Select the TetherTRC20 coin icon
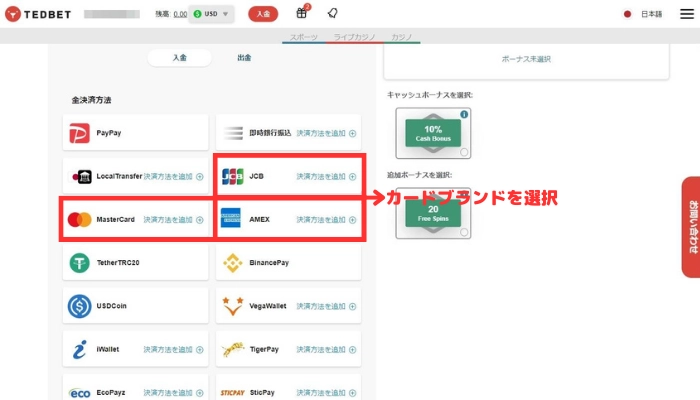This screenshot has width=700, height=400. pyautogui.click(x=79, y=263)
